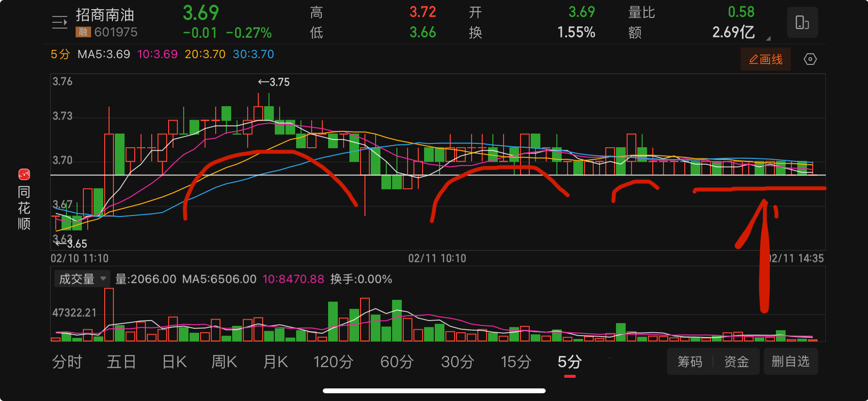Tap the current price 3.69
Screen dimensions: 868x401
[x=201, y=13]
